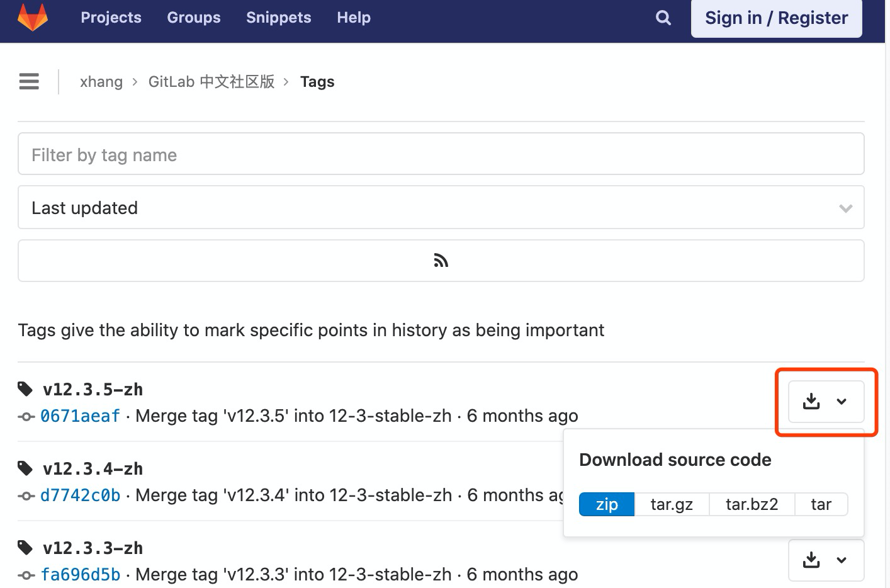890x588 pixels.
Task: Click the Sign in / Register button
Action: (x=776, y=18)
